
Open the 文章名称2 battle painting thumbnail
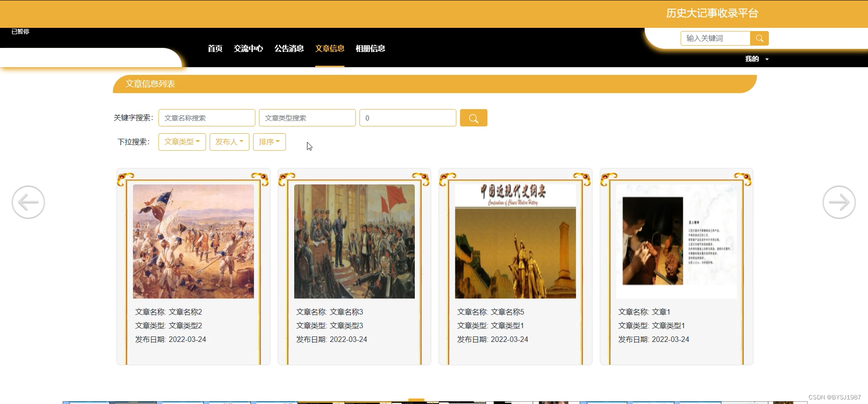click(193, 241)
